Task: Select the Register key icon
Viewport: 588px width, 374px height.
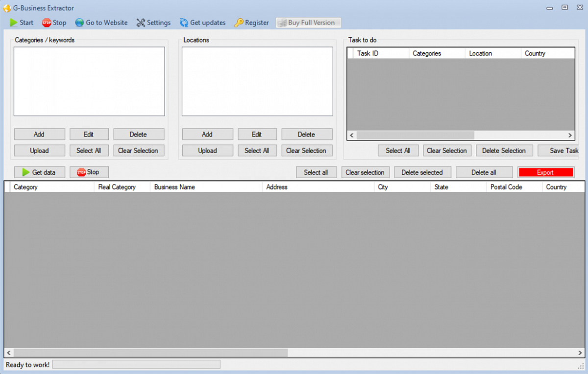Action: click(240, 23)
